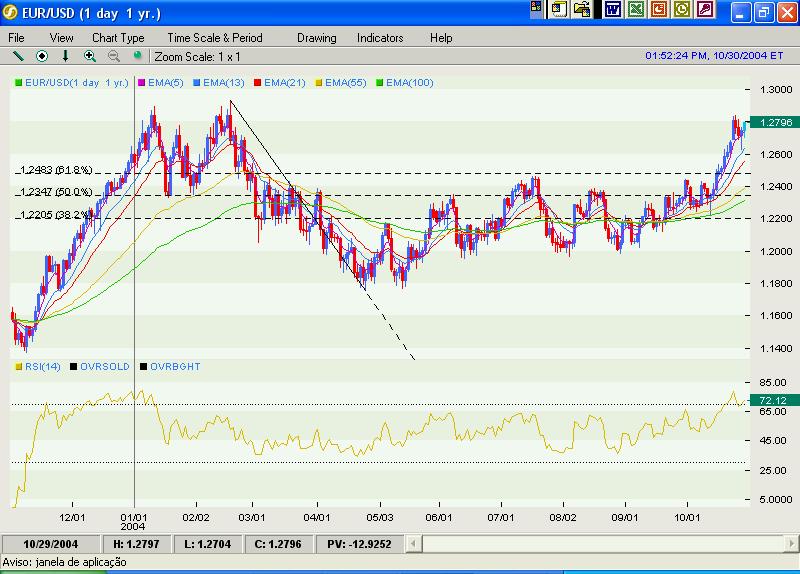Open the Chart Type menu

118,37
